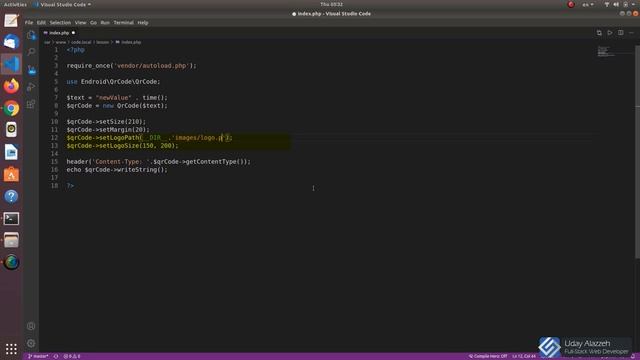Click line number 15 in gutter
640x360 pixels.
[54, 162]
